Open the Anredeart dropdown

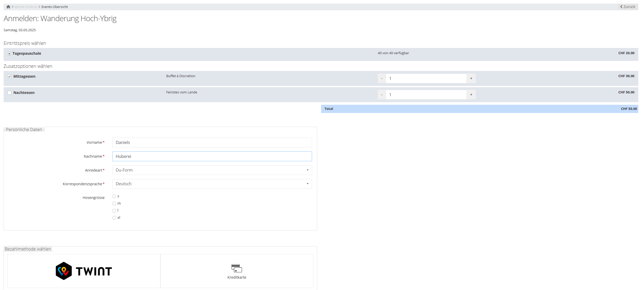click(x=212, y=170)
